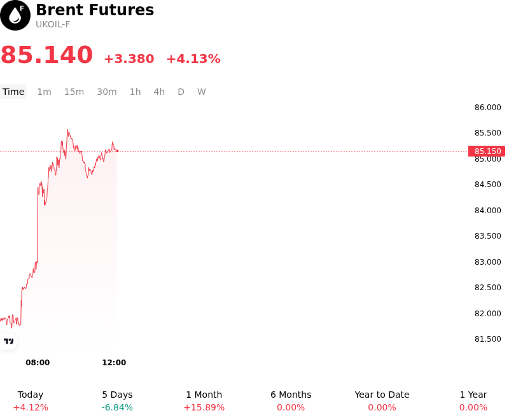Image resolution: width=509 pixels, height=420 pixels.
Task: Click the 85.150 current price label
Action: [x=487, y=151]
